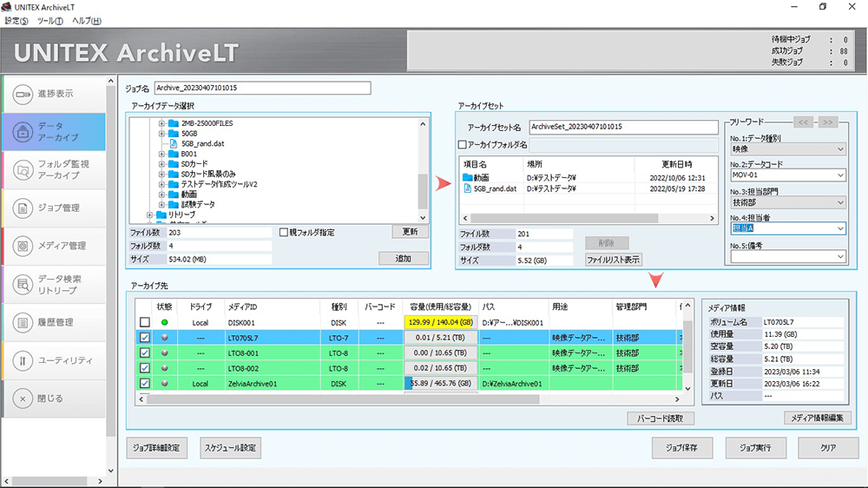
Task: Click the メディア情報編集 button
Action: click(817, 419)
